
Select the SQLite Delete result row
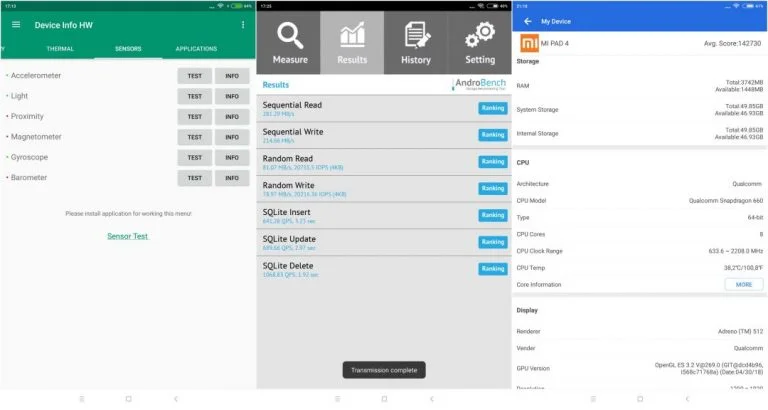(384, 269)
